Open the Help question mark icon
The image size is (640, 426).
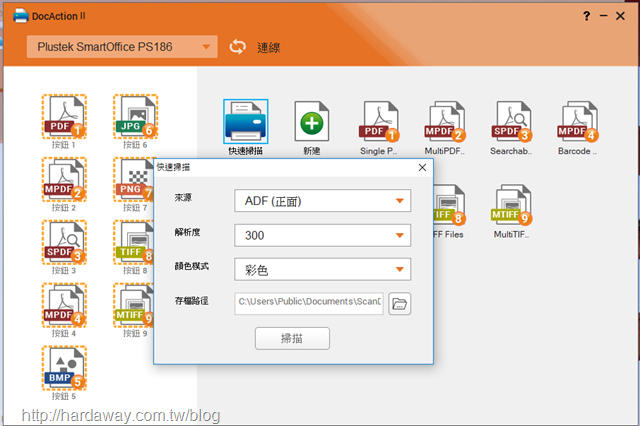point(587,16)
